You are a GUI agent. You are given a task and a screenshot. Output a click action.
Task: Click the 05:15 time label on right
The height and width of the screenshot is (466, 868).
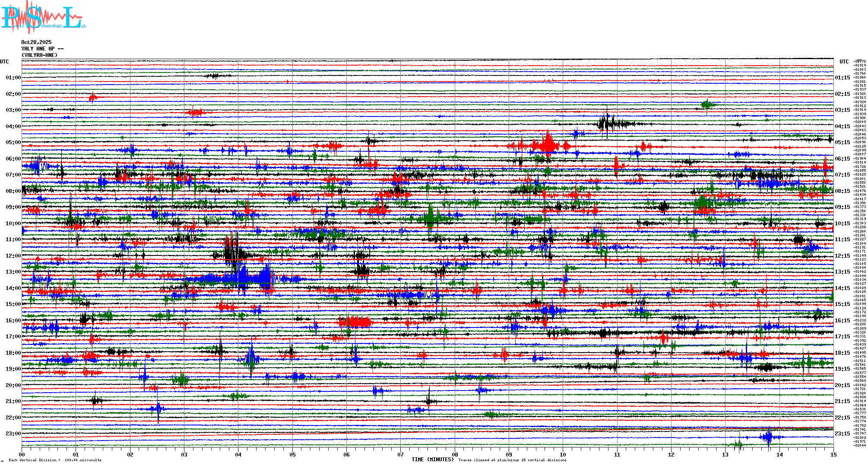[842, 142]
